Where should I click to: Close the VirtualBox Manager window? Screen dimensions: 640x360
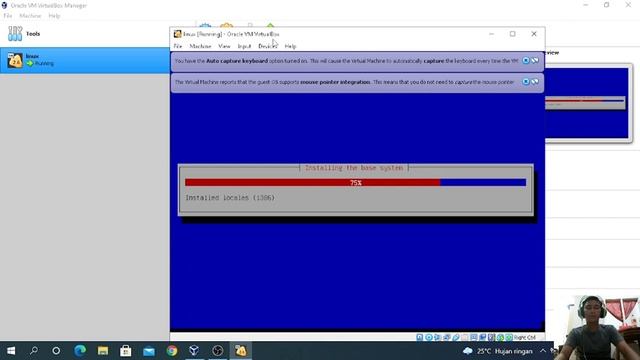(x=628, y=5)
